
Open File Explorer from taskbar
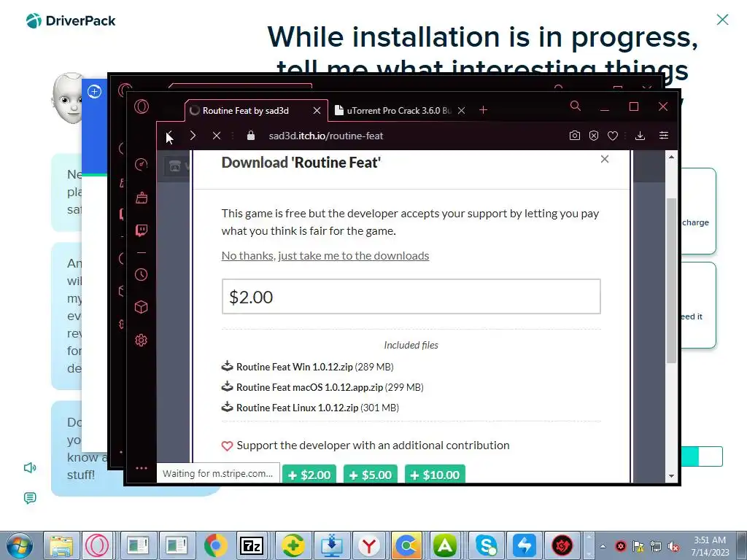(61, 545)
